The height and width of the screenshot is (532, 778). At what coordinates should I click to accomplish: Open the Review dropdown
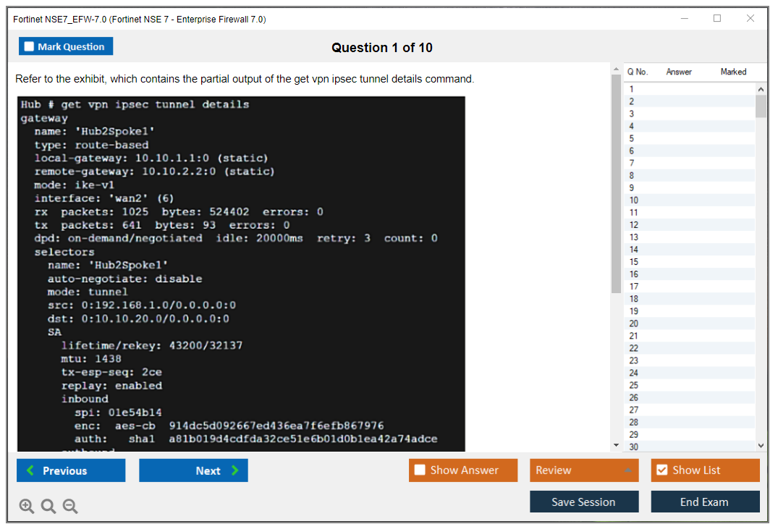point(584,470)
